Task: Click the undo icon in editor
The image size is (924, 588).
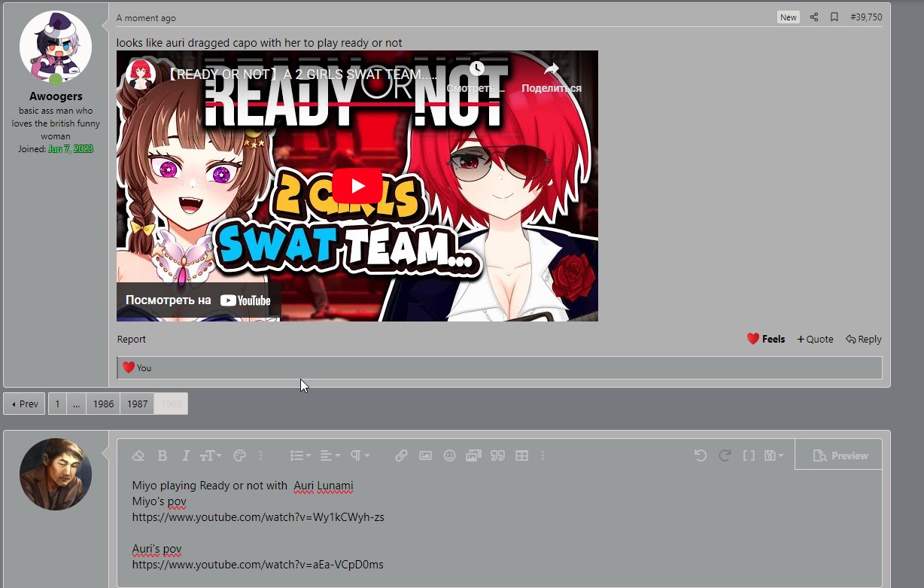Action: [701, 455]
